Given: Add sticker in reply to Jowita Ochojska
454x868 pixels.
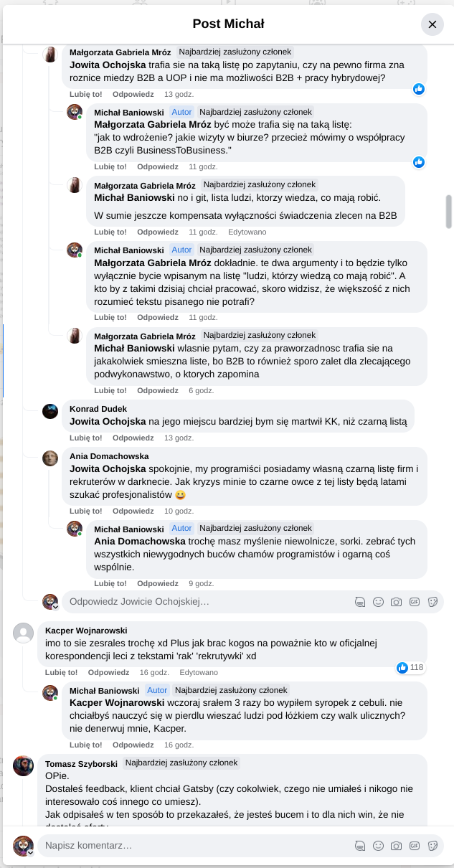Looking at the screenshot, I should pyautogui.click(x=432, y=602).
